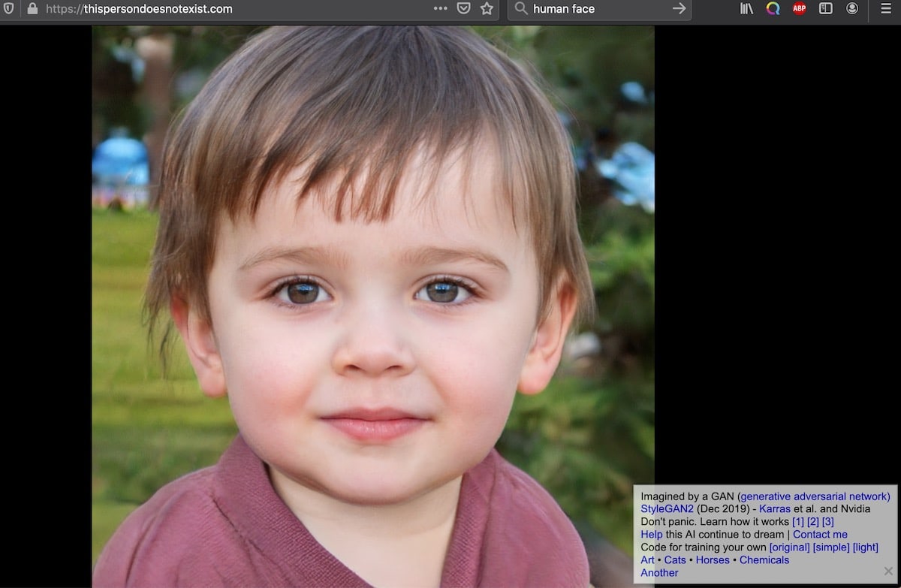Click the 'Another' link
The image size is (901, 588).
(659, 573)
